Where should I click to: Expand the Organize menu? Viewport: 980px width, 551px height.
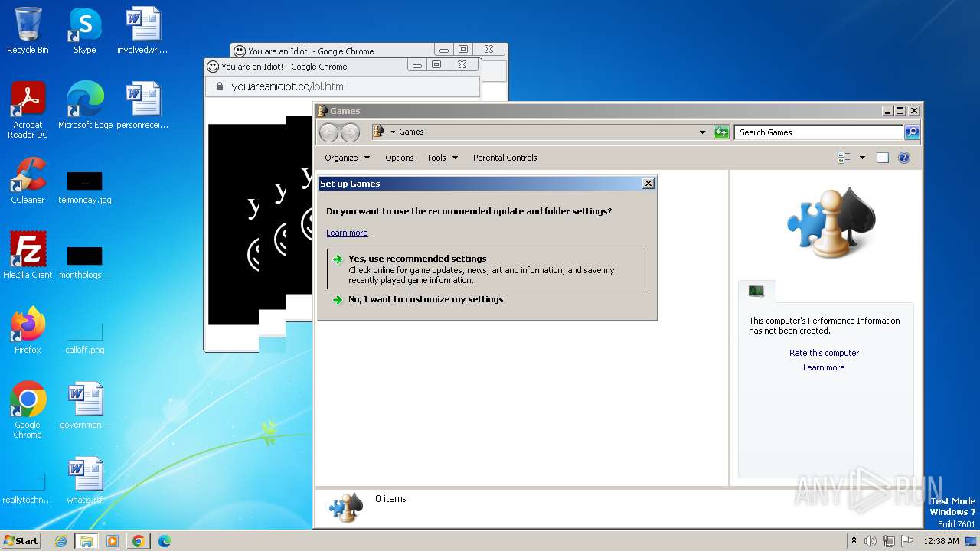coord(347,158)
